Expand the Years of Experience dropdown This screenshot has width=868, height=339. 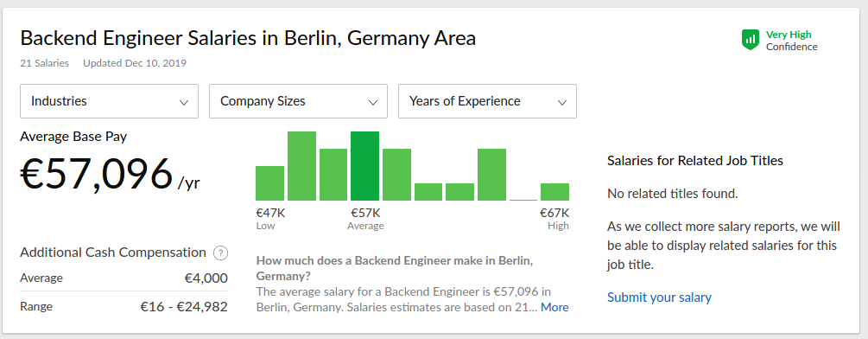[x=487, y=101]
